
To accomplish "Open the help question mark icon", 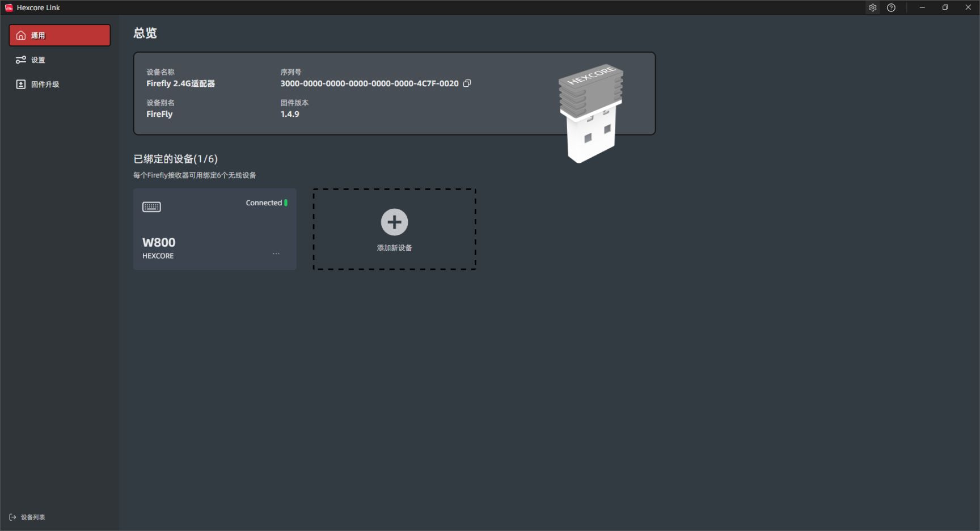I will click(x=892, y=8).
